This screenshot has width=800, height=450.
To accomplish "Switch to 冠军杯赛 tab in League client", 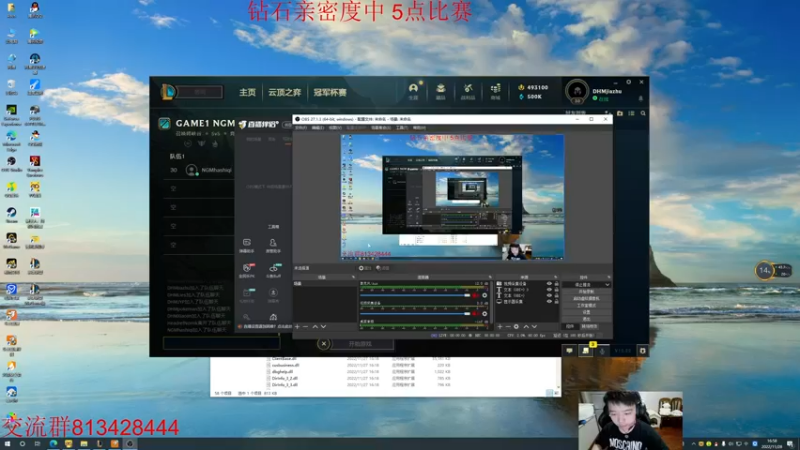I will tap(330, 92).
